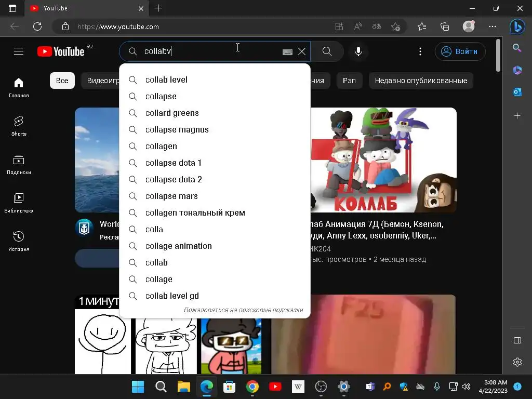
Task: Open the on-screen keyboard icon in search box
Action: [x=287, y=51]
